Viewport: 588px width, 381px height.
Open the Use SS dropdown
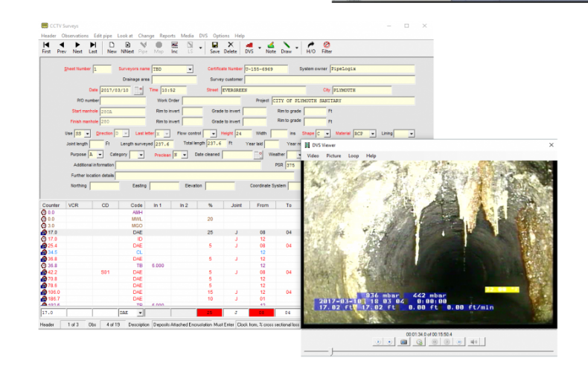87,133
